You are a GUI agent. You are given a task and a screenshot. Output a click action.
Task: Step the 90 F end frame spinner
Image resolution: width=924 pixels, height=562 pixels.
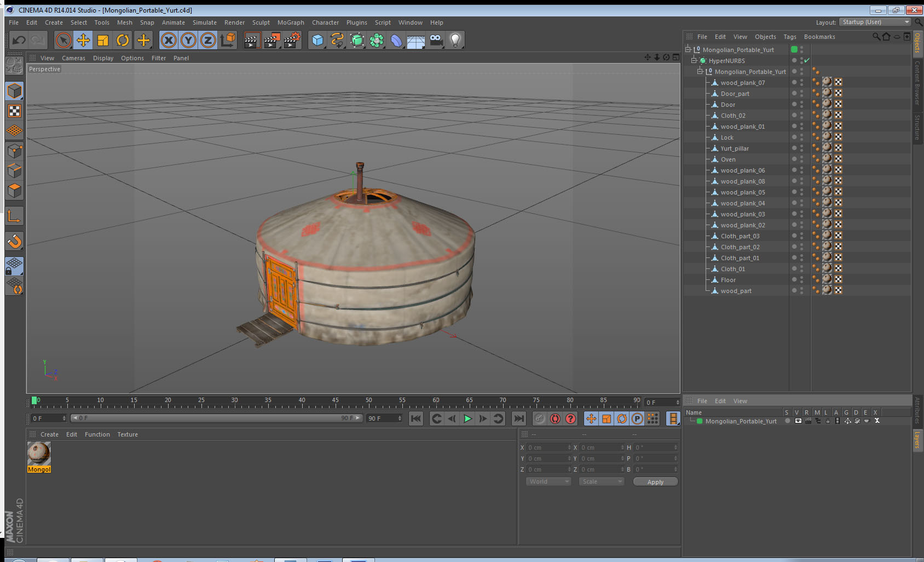click(x=400, y=418)
